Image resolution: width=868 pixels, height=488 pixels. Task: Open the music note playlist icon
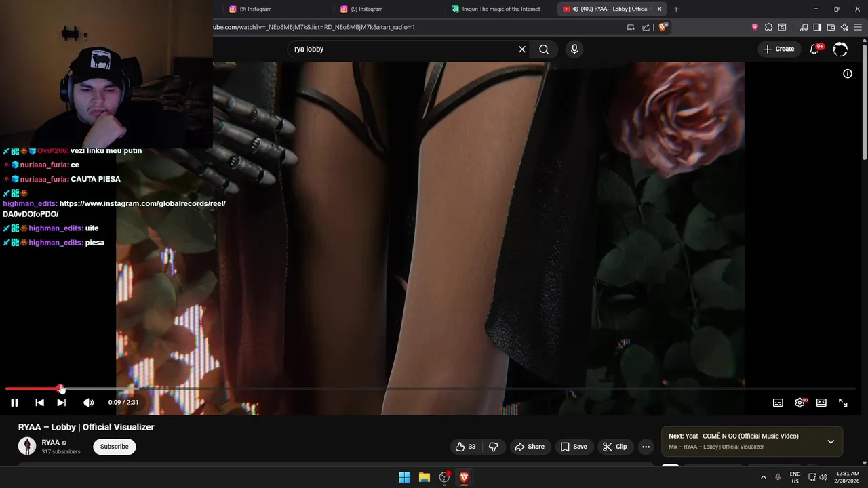click(804, 27)
